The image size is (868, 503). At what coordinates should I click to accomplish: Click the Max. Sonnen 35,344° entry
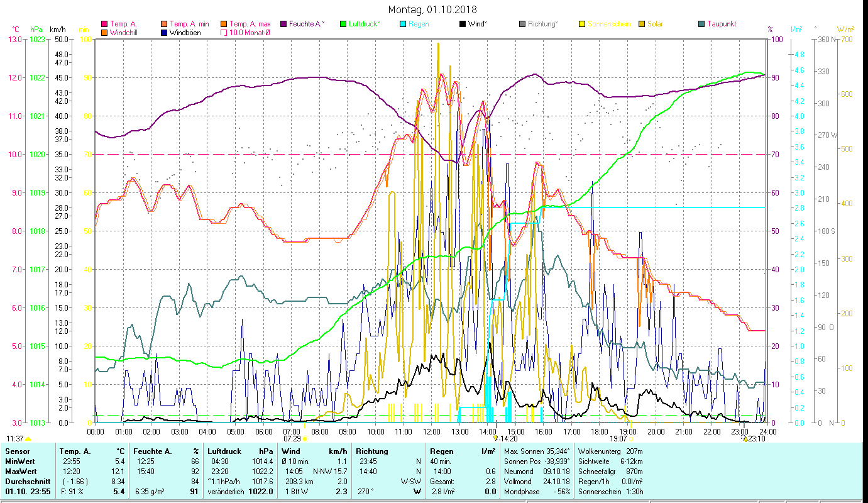coord(537,451)
